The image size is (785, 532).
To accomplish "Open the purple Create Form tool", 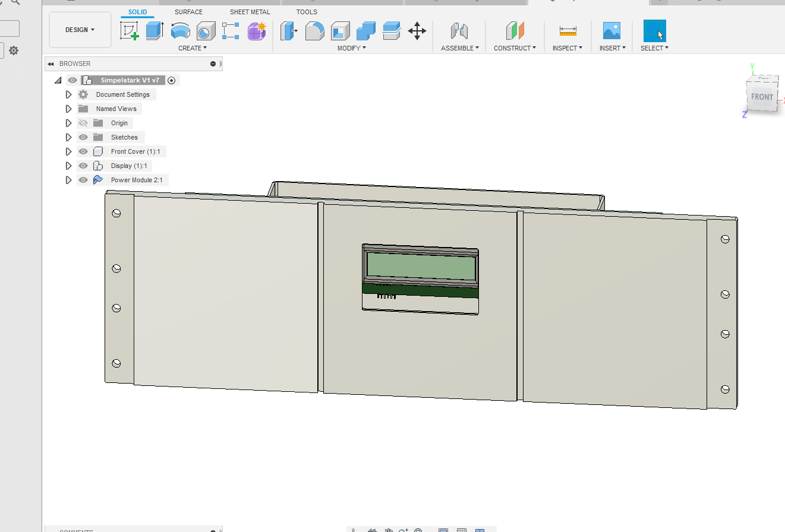I will point(257,31).
